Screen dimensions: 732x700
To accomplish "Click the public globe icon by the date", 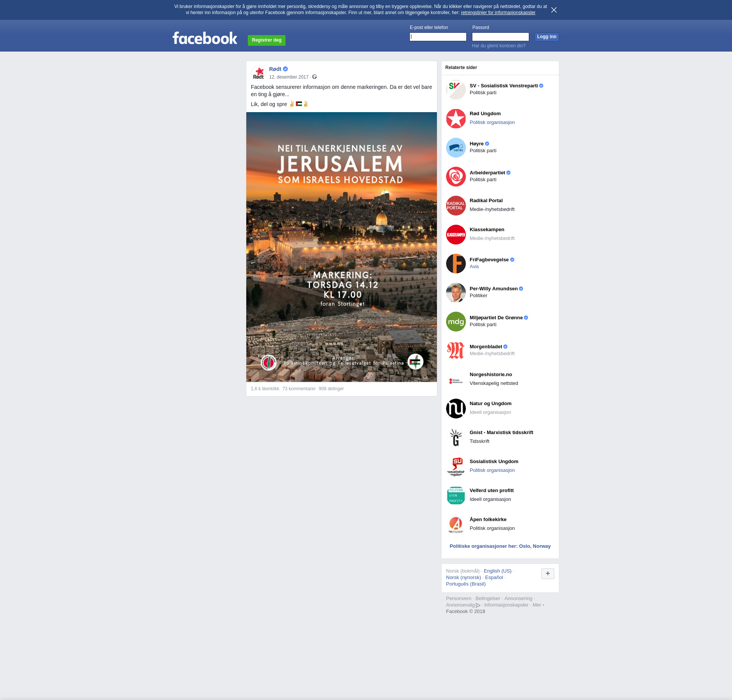I will (x=315, y=77).
